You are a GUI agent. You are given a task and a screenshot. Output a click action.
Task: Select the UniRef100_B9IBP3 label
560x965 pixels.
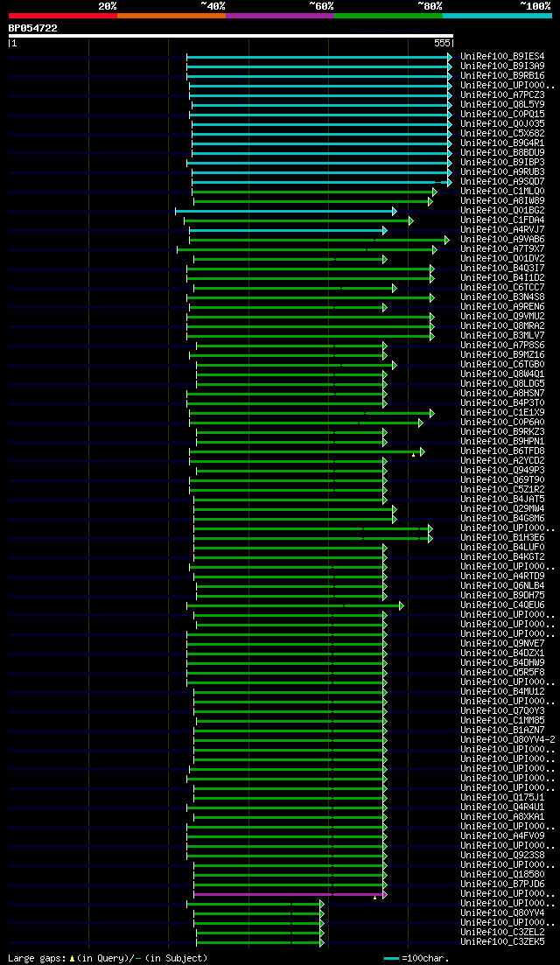click(502, 162)
